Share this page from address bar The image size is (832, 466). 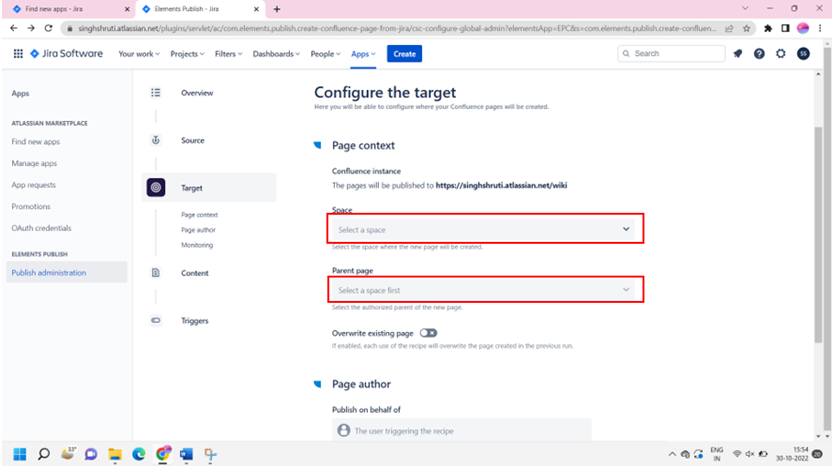pyautogui.click(x=730, y=28)
